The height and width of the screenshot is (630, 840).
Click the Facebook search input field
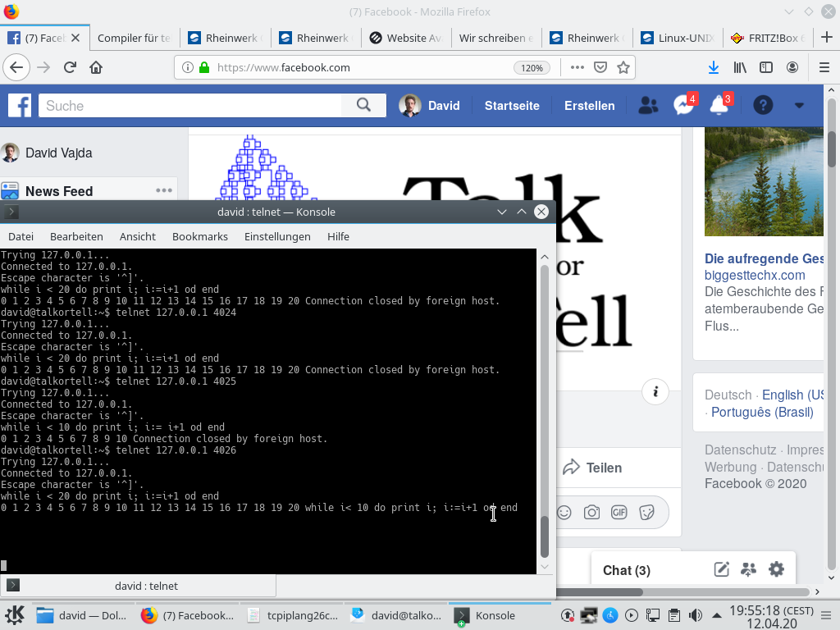[189, 106]
